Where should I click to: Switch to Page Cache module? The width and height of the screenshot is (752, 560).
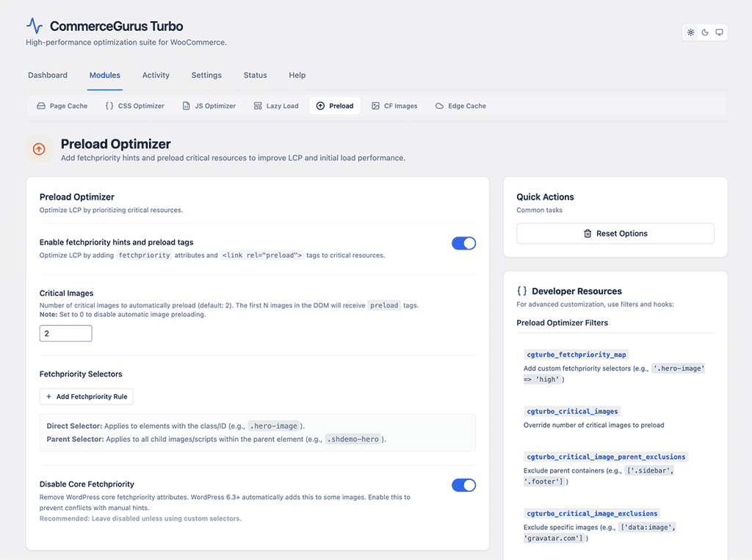coord(62,106)
